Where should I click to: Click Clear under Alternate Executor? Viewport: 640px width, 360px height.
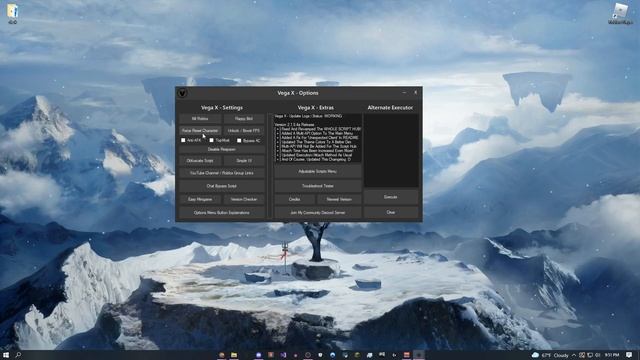[x=391, y=212]
